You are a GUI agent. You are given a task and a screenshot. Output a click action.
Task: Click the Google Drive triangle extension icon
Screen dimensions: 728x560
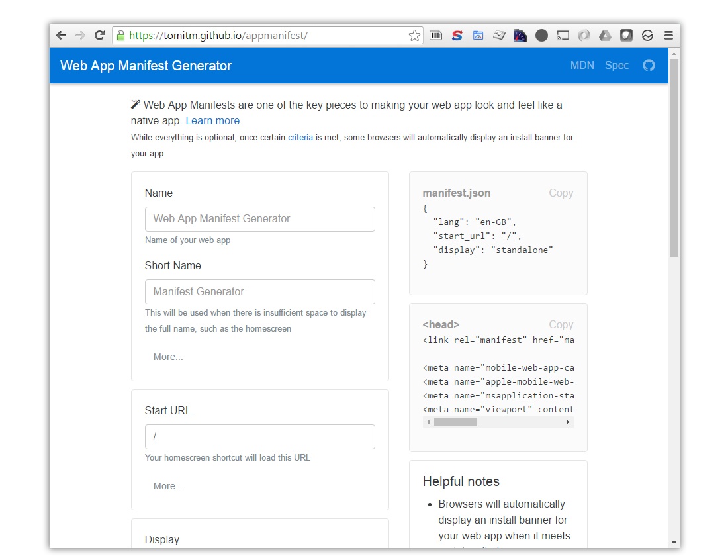tap(605, 35)
